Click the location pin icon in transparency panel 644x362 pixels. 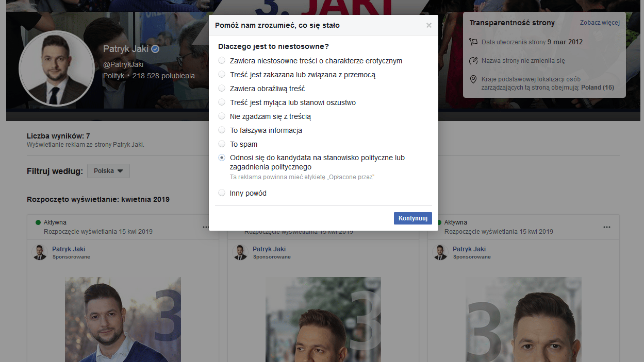[473, 79]
